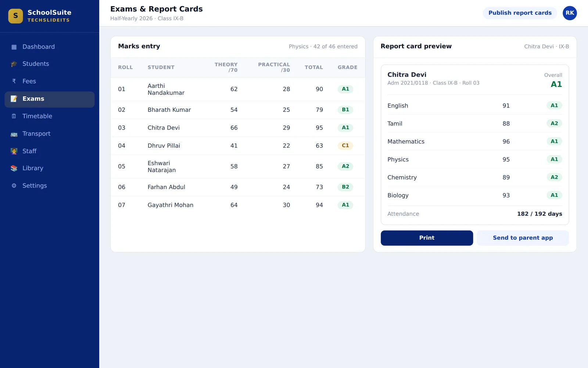Go to the Students section
This screenshot has height=368, width=588.
(x=50, y=64)
